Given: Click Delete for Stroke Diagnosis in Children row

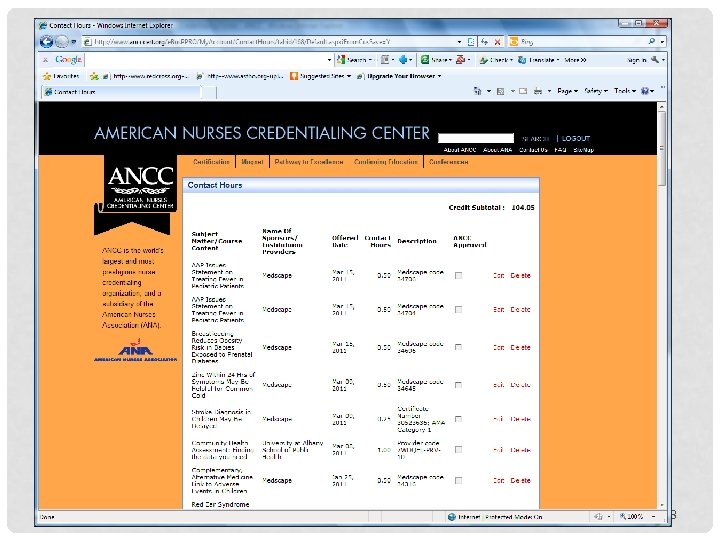Looking at the screenshot, I should pyautogui.click(x=520, y=419).
